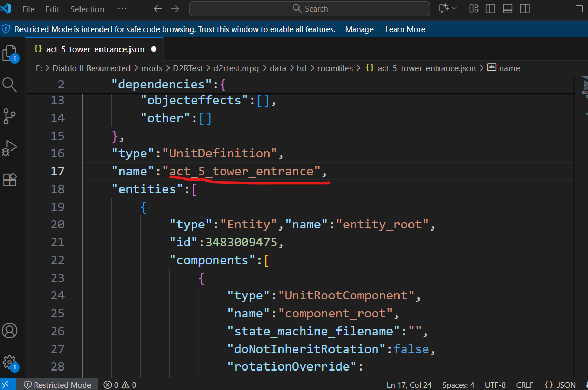Click breadcrumb 'Diablo II Resurrected'
The width and height of the screenshot is (588, 390).
[x=91, y=68]
